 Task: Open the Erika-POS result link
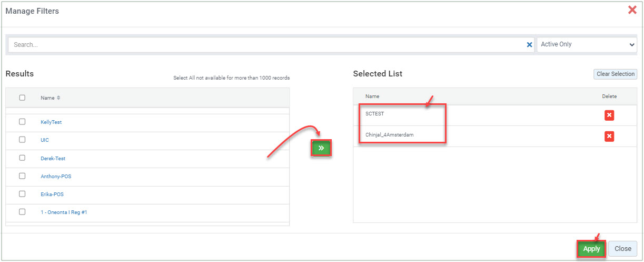[52, 195]
